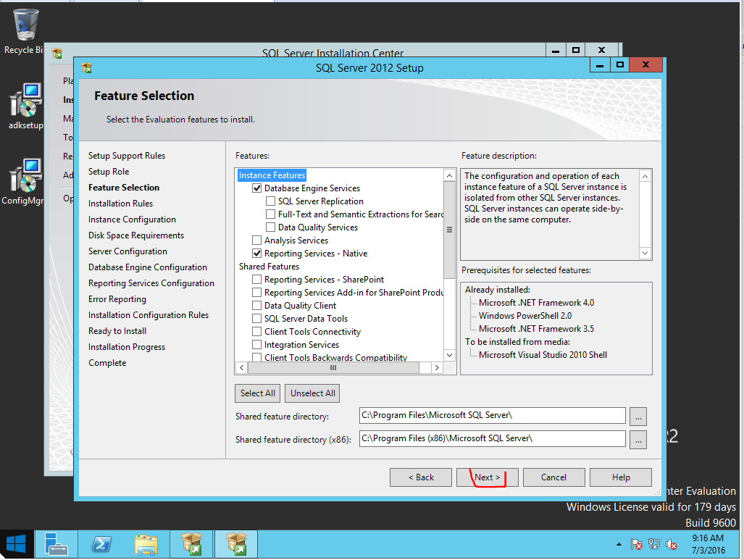The width and height of the screenshot is (744, 560).
Task: Click the SQL Server Installation Center window icon
Action: point(57,53)
